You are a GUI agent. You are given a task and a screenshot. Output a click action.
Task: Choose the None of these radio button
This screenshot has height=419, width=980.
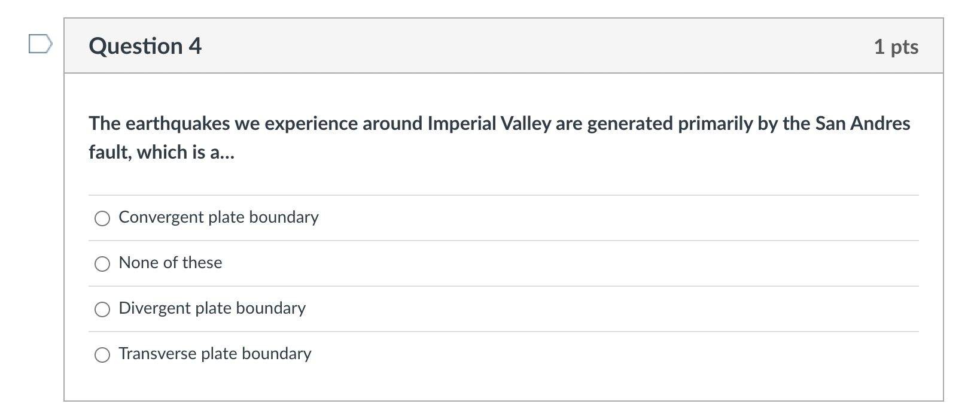pyautogui.click(x=102, y=264)
